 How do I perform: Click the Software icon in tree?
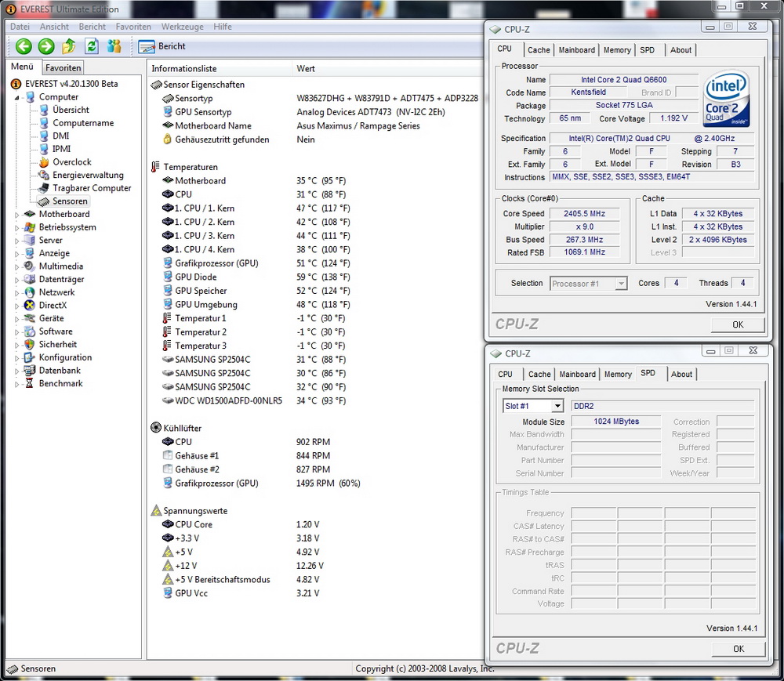30,331
